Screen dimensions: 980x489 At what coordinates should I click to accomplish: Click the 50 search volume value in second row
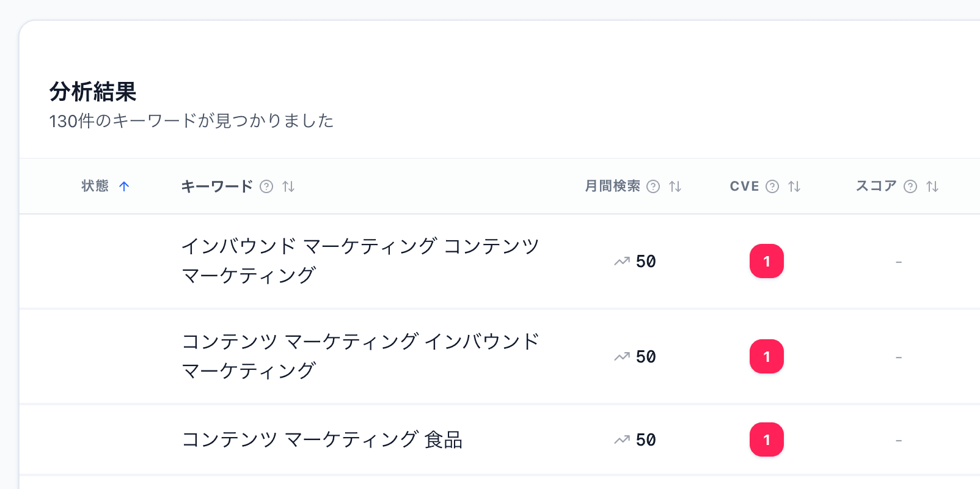click(x=646, y=356)
